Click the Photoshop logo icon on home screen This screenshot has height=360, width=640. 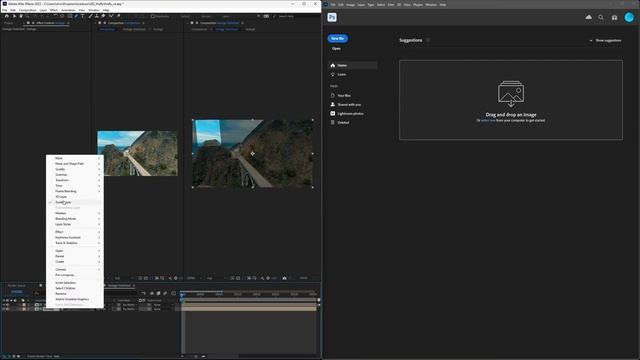pyautogui.click(x=332, y=17)
